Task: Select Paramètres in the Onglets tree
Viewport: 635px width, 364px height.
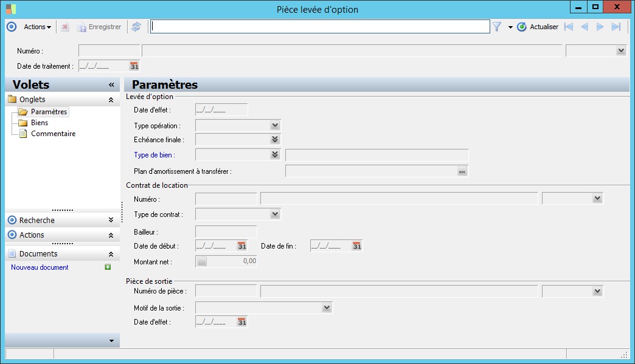Action: 49,112
